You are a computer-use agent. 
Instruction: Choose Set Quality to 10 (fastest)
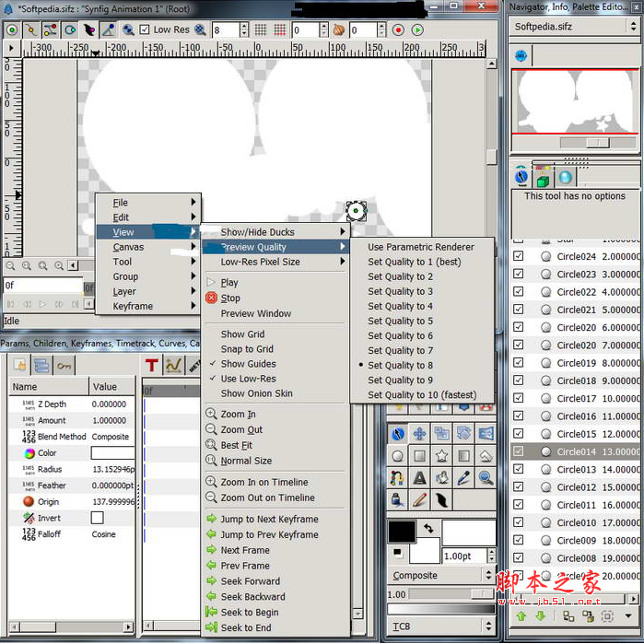click(x=422, y=394)
